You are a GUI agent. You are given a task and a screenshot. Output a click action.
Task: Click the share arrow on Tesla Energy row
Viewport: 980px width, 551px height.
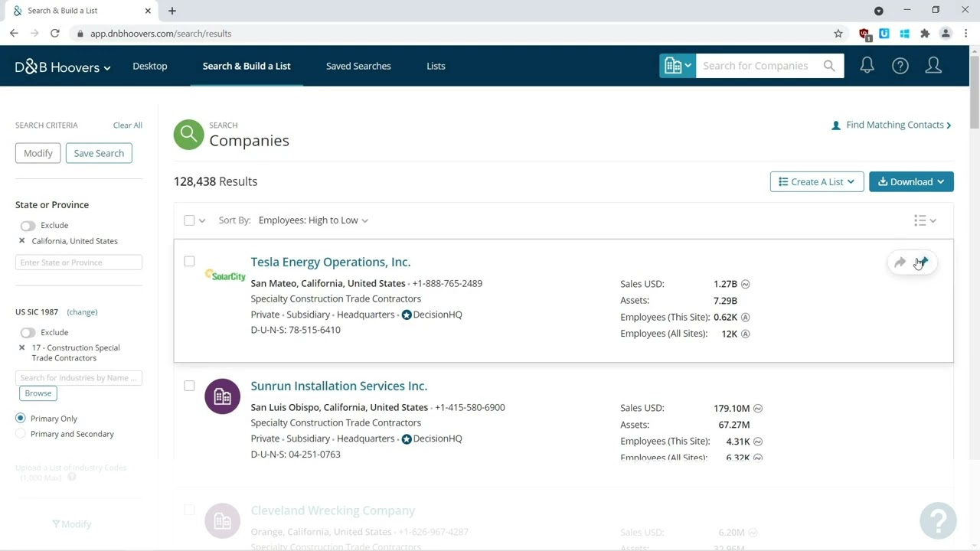[x=900, y=262]
